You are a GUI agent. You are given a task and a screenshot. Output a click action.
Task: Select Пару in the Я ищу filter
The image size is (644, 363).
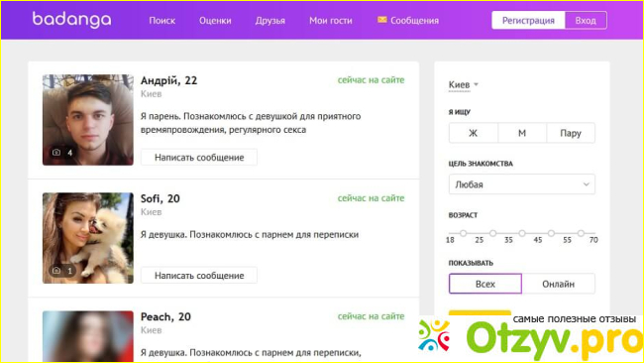[x=571, y=133]
